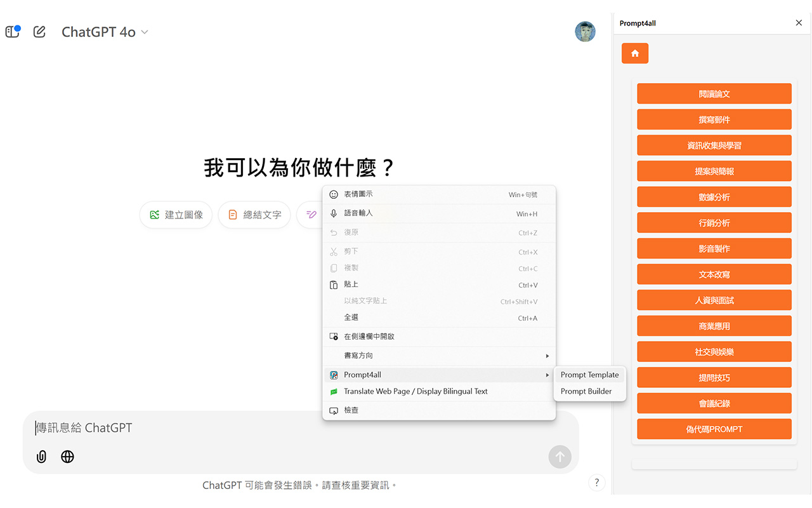Screen dimensions: 812x508
Task: Select Translate Web Page / Display Bilingual Text
Action: 439,391
